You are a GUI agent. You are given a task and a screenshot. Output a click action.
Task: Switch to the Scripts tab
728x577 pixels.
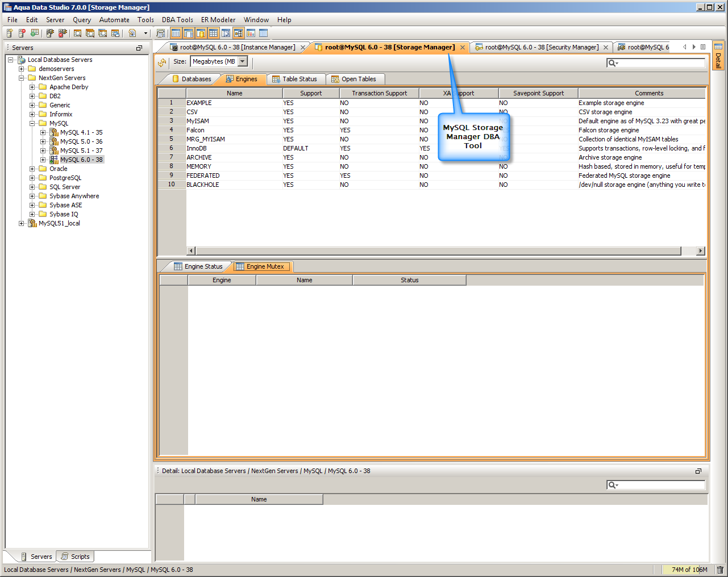click(x=76, y=557)
